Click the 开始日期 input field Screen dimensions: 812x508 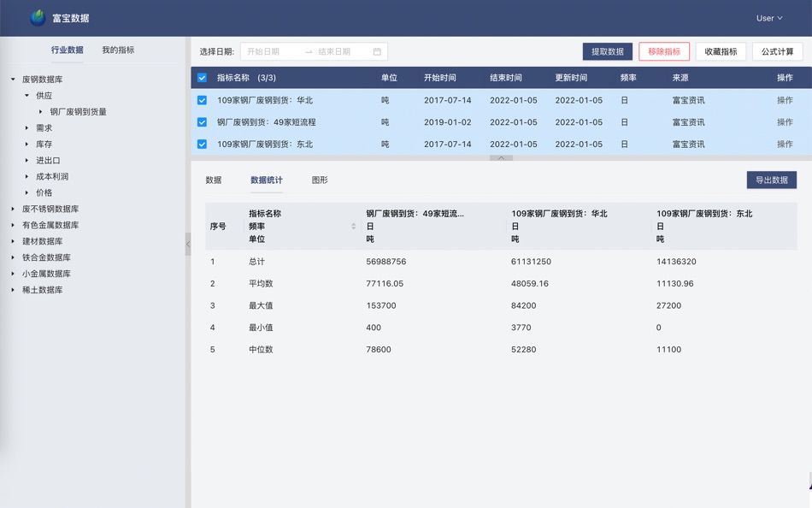coord(272,51)
